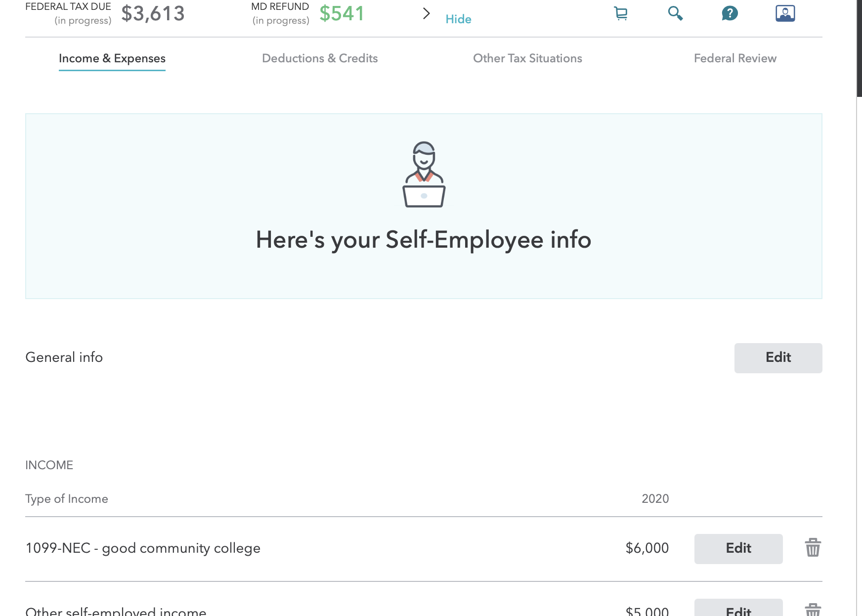
Task: Open the Deductions & Credits tab
Action: tap(320, 58)
